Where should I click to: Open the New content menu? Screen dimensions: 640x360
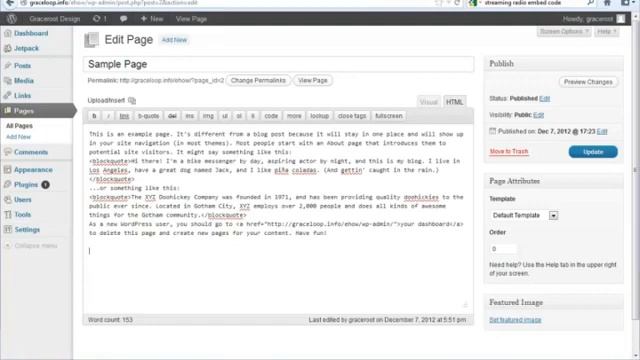pyautogui.click(x=151, y=19)
